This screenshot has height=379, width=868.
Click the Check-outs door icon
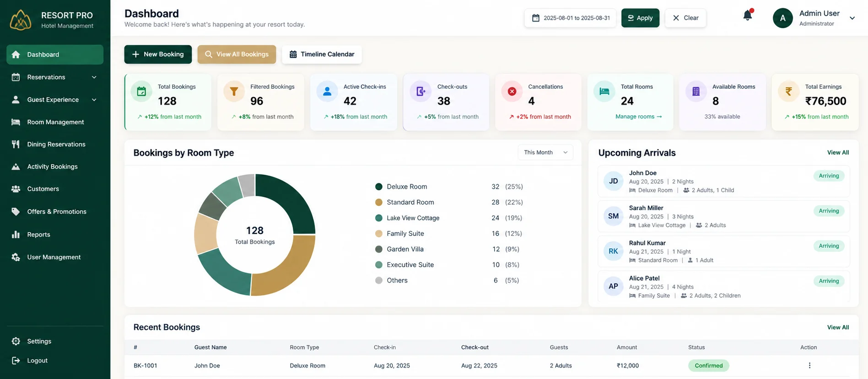click(x=421, y=91)
